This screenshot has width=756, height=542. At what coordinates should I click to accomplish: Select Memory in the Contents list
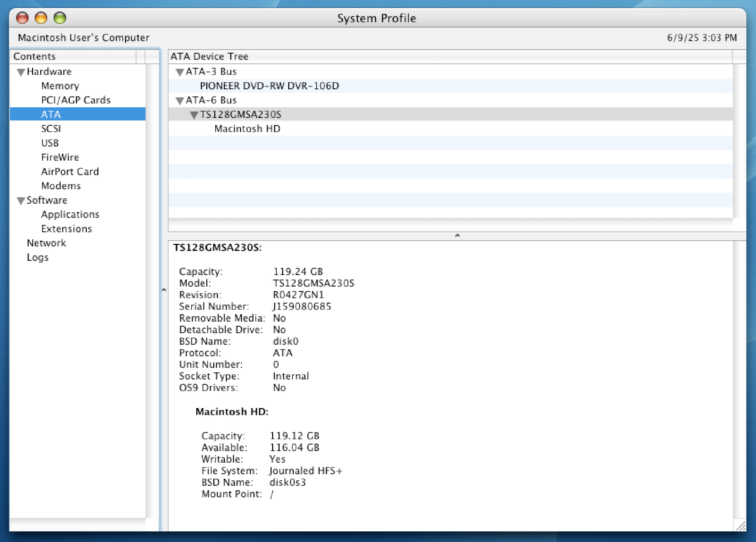[x=60, y=86]
